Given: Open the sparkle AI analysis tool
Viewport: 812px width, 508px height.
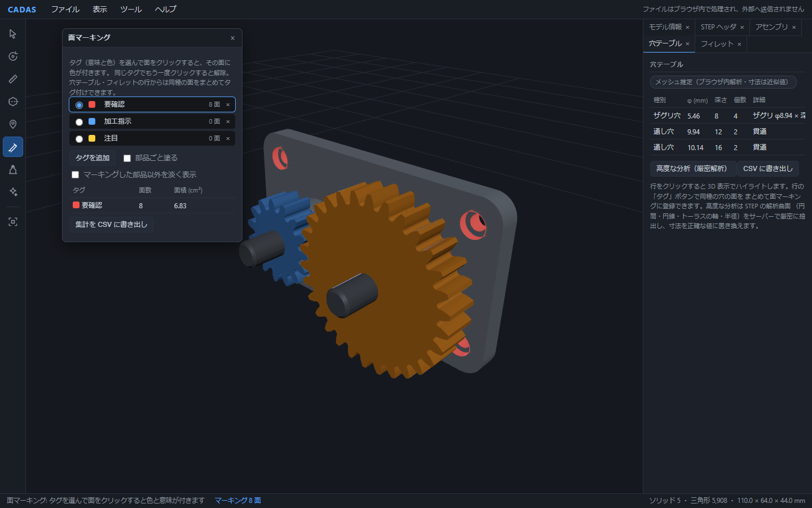Looking at the screenshot, I should click(x=13, y=192).
